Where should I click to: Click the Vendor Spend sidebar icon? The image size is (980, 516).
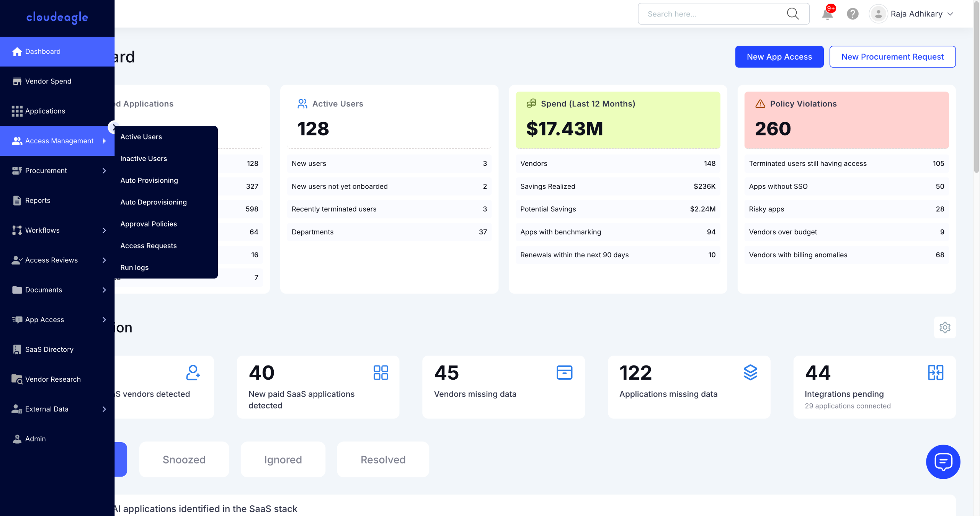17,81
